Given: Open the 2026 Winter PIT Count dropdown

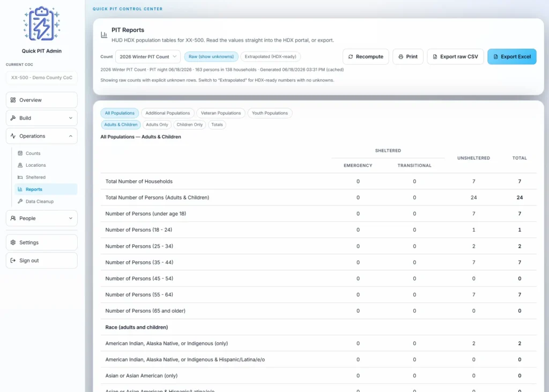Looking at the screenshot, I should (x=148, y=57).
